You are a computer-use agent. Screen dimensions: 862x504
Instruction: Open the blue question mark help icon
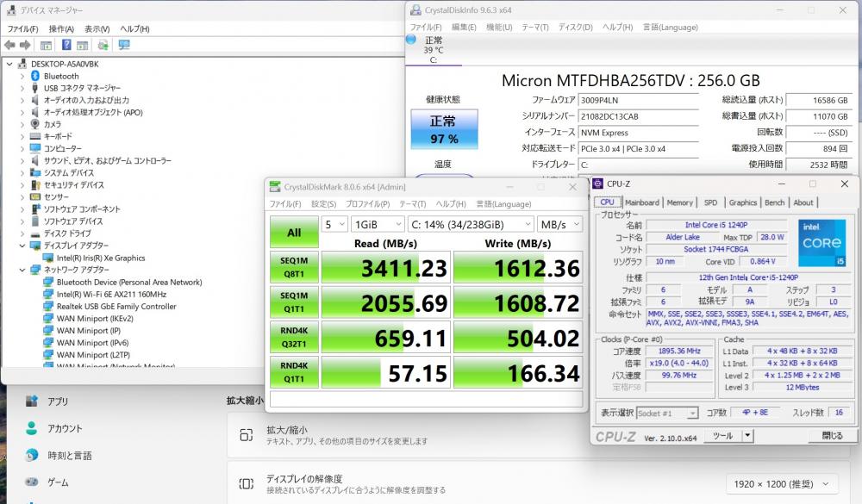pos(66,45)
